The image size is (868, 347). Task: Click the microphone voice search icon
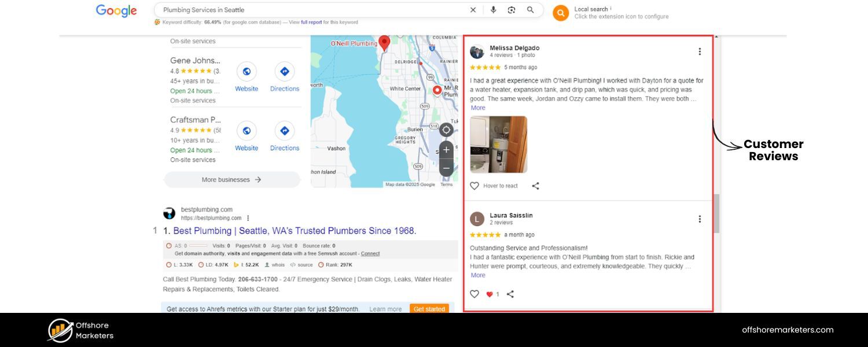click(x=493, y=9)
